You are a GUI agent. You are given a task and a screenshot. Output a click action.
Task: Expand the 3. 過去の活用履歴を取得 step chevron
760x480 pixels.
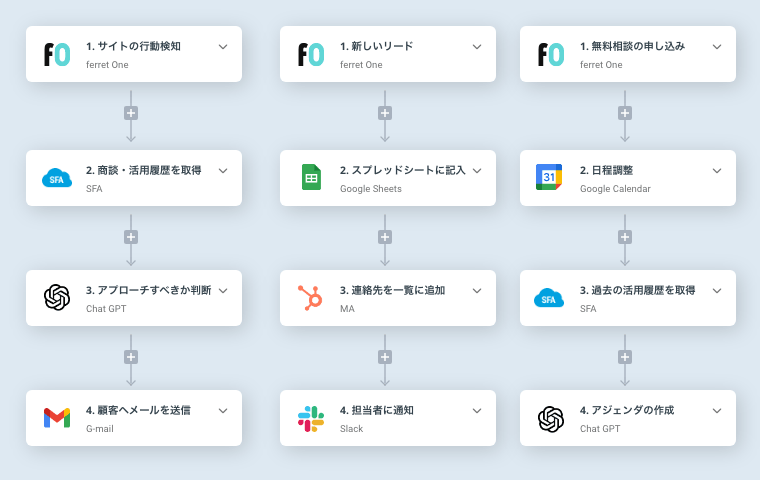click(x=717, y=291)
